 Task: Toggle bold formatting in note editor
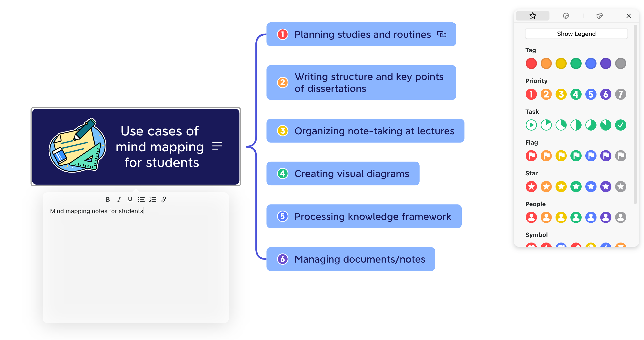108,199
